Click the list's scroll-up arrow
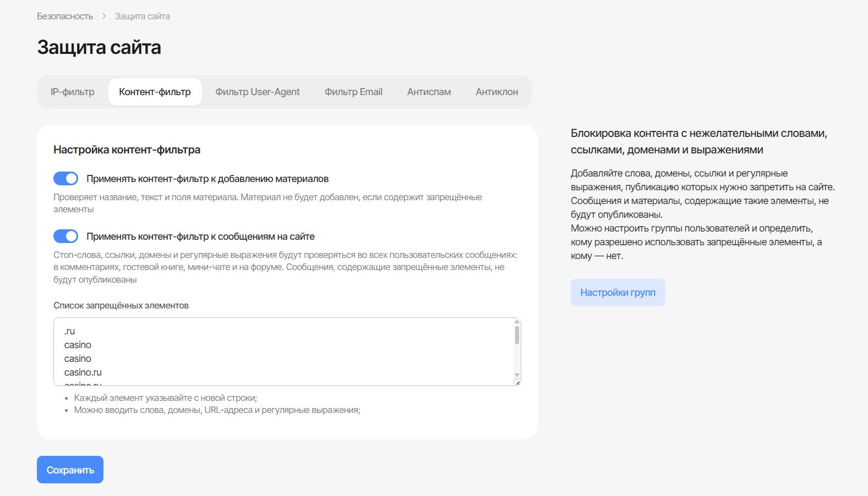This screenshot has height=496, width=868. 517,322
